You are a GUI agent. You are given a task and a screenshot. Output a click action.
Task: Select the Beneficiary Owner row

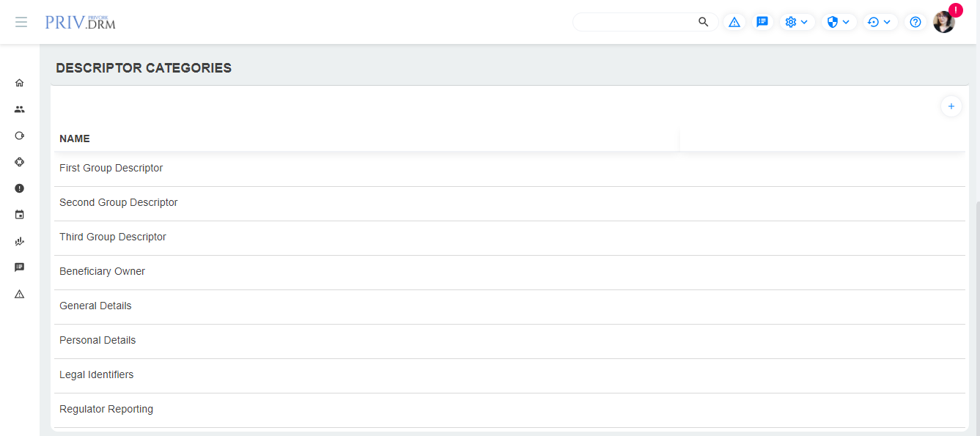(103, 271)
